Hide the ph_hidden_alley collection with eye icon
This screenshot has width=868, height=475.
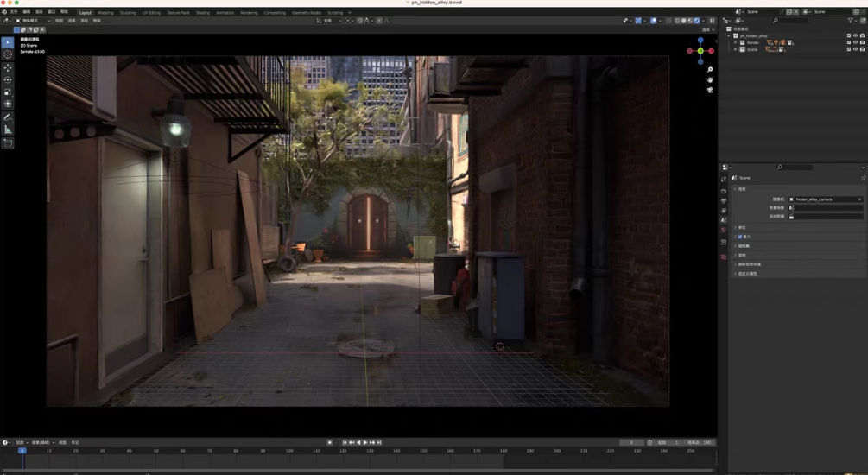[854, 35]
